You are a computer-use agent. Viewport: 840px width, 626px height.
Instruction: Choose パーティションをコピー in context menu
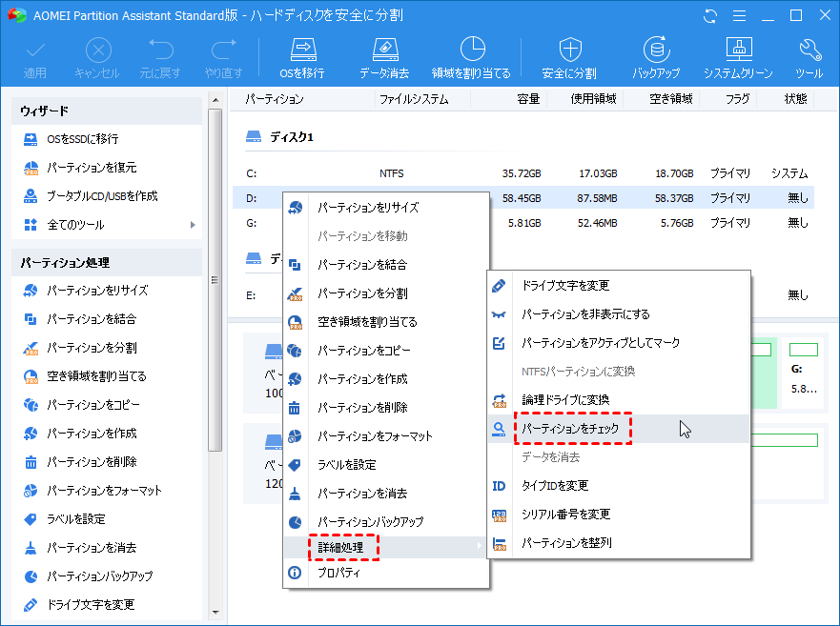point(386,351)
